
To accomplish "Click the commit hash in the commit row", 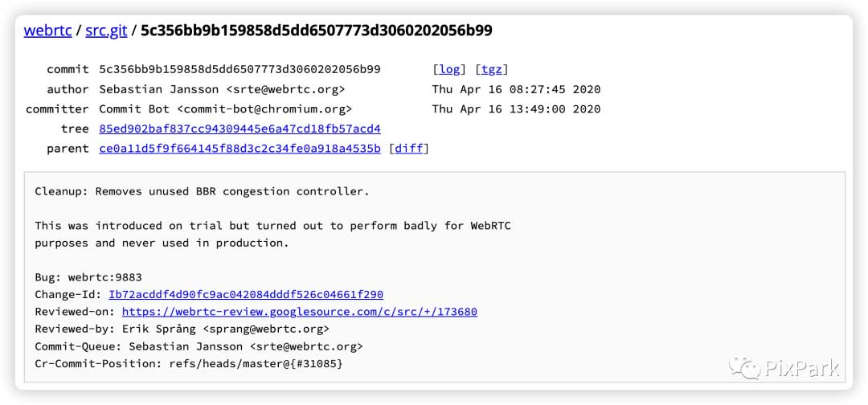I will tap(240, 69).
